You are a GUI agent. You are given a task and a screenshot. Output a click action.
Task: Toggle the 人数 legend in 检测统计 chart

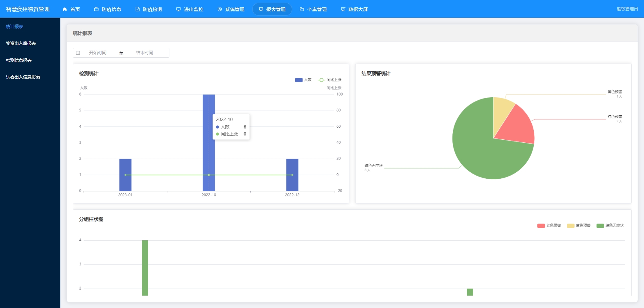click(x=303, y=80)
